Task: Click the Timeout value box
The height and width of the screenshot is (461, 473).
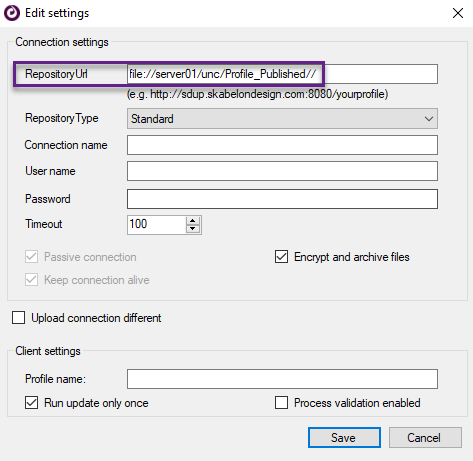Action: tap(156, 225)
